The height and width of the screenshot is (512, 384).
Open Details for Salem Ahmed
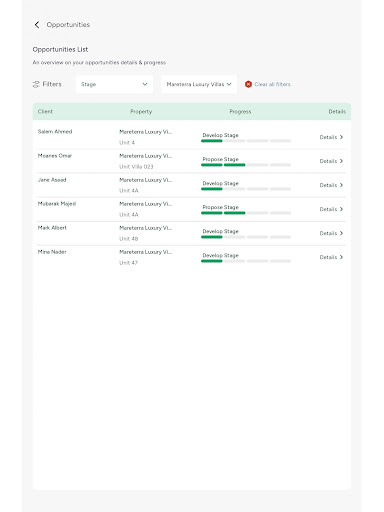[x=331, y=137]
